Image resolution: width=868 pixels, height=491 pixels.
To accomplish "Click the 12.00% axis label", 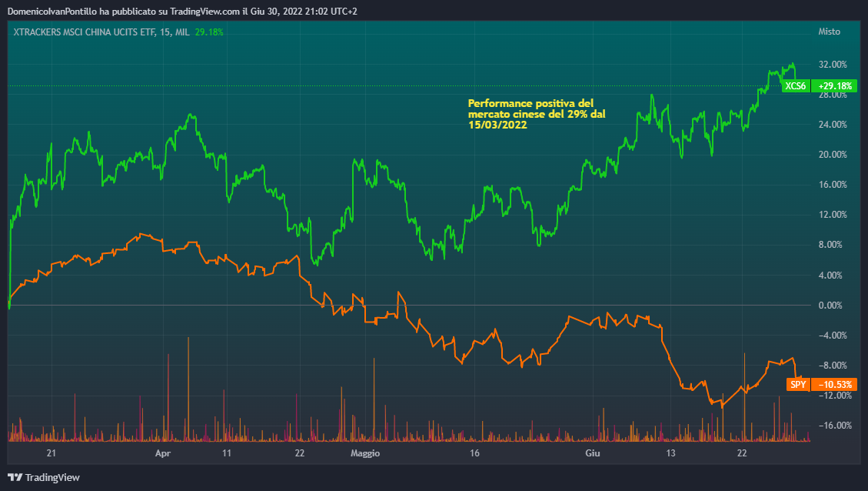I will pos(833,215).
